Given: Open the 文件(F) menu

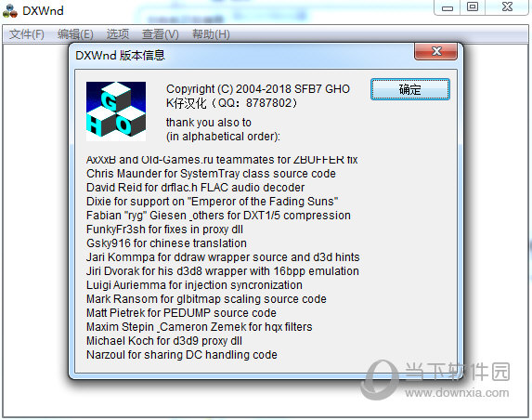Looking at the screenshot, I should [27, 34].
